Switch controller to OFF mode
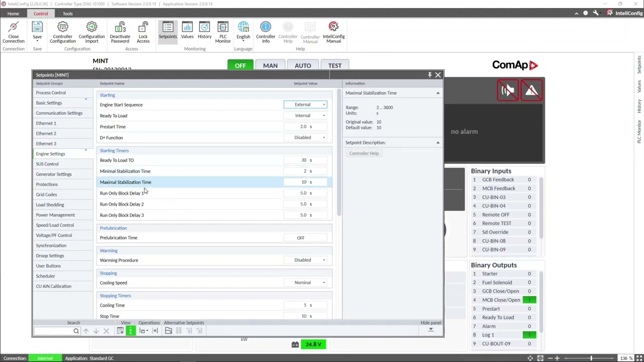Screen dimensions: 644x362 coord(240,65)
